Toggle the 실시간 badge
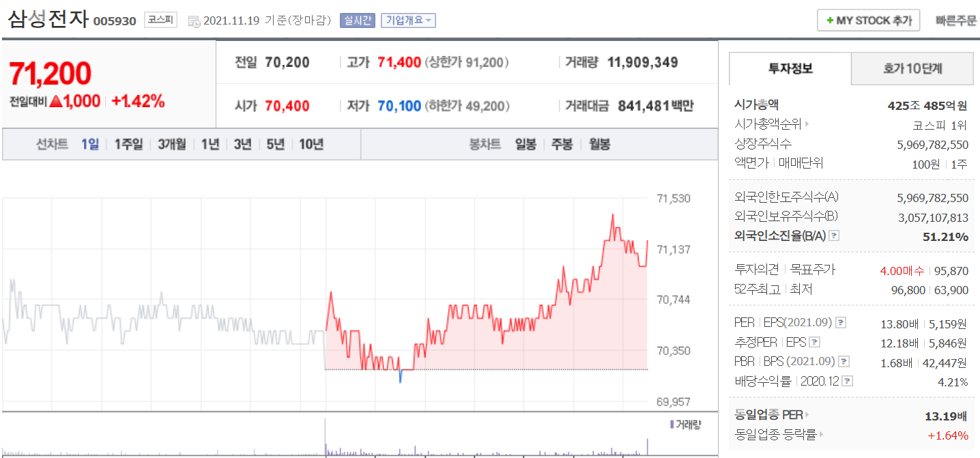 [x=358, y=20]
